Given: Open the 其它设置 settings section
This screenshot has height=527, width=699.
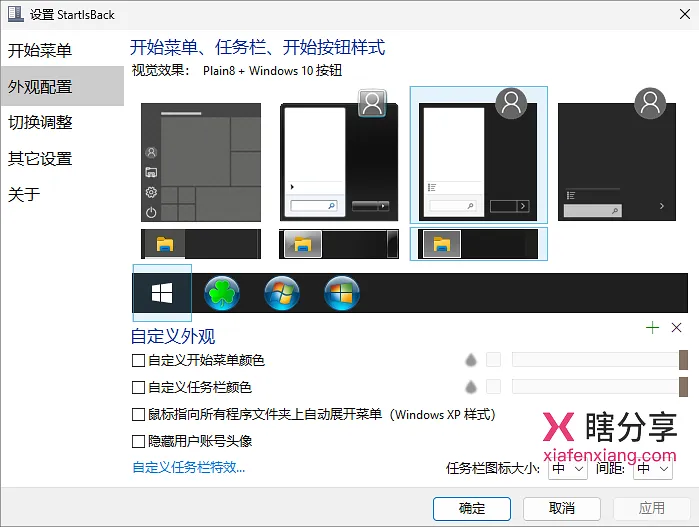Looking at the screenshot, I should point(62,159).
